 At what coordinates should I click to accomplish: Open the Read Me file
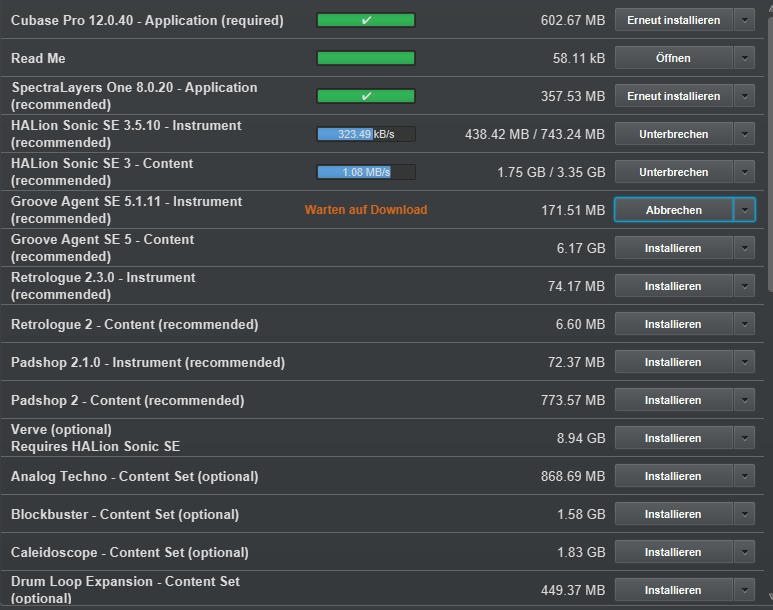tap(673, 58)
